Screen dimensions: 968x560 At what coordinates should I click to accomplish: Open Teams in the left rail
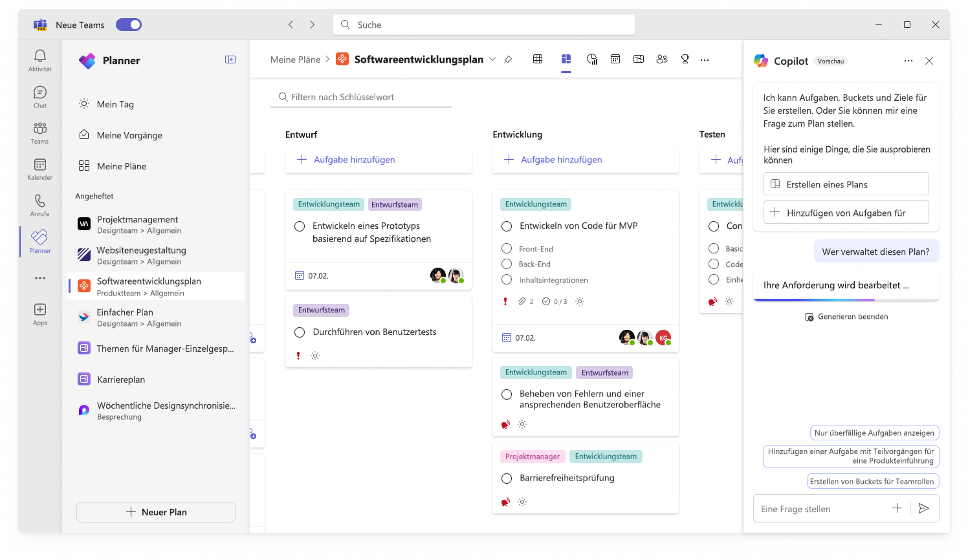pyautogui.click(x=39, y=133)
